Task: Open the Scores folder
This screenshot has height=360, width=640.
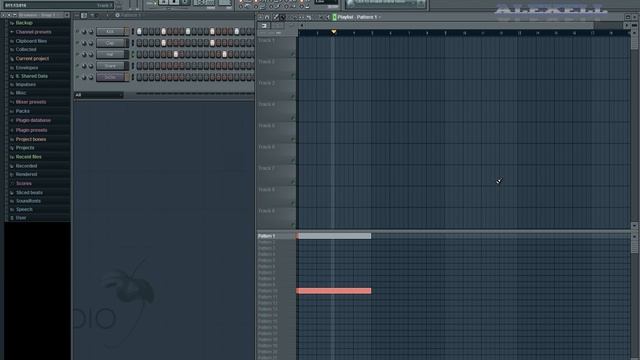Action: tap(24, 184)
